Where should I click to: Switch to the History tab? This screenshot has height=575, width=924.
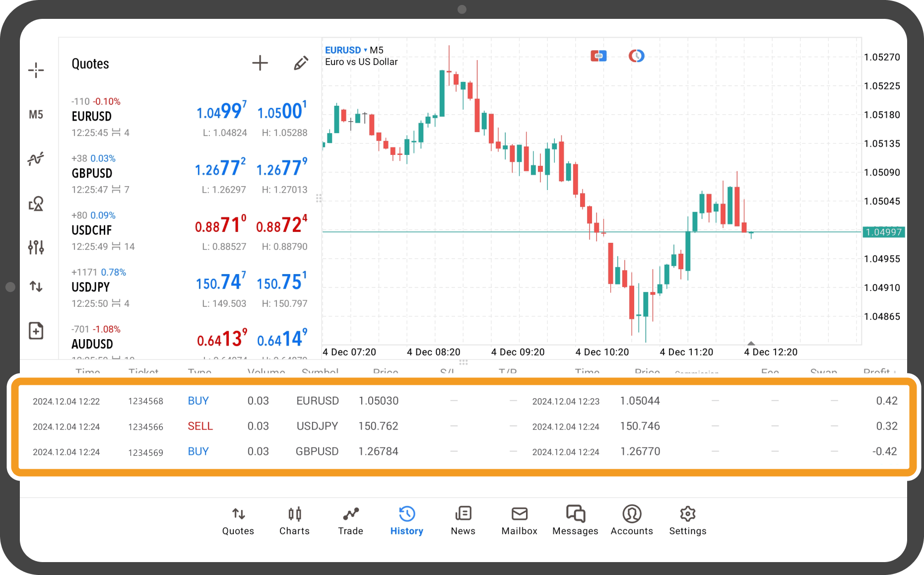pyautogui.click(x=406, y=520)
